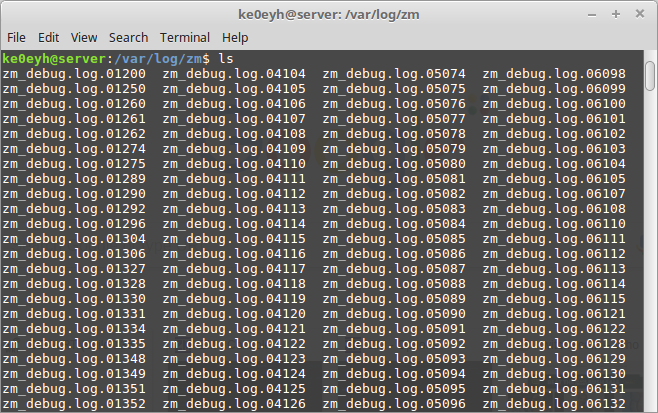The image size is (658, 413).
Task: Click file zm_debug.log.05088
Action: tap(394, 284)
